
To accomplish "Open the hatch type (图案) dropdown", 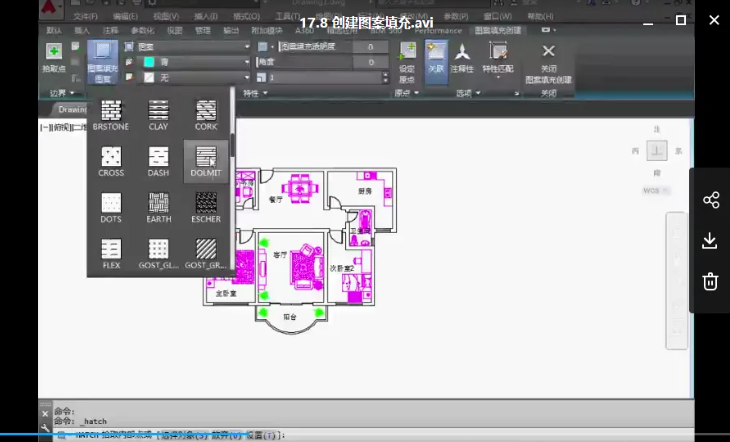I will tap(194, 47).
